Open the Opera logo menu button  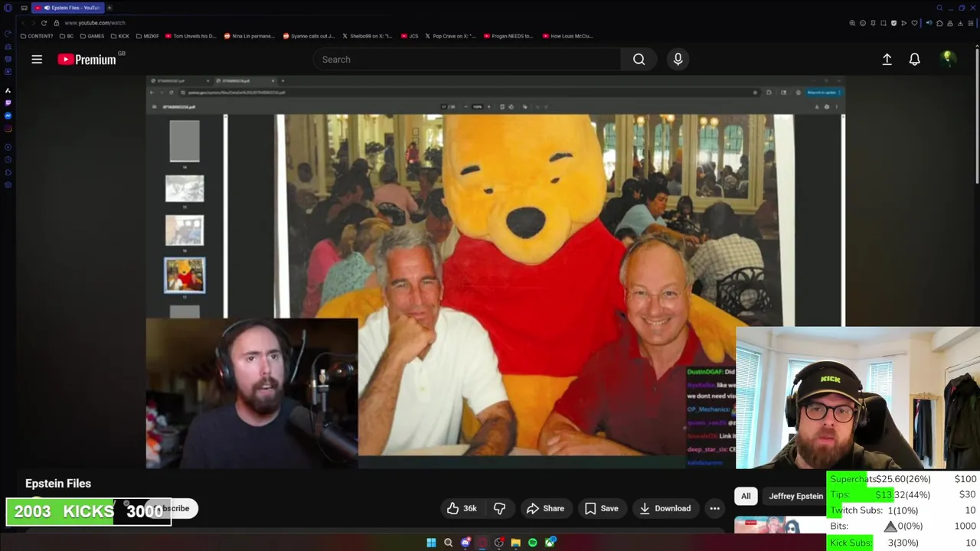click(x=8, y=8)
